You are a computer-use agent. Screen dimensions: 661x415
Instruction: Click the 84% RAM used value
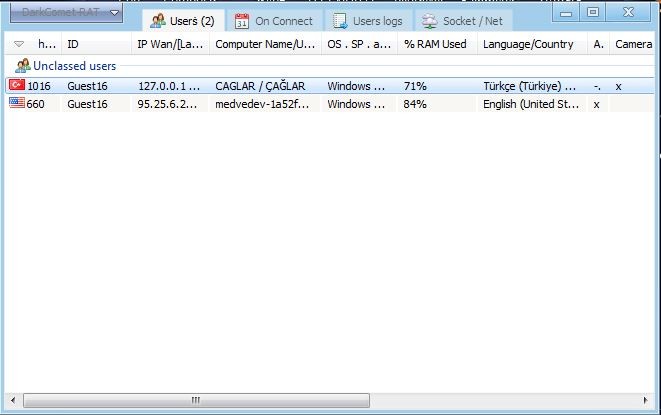click(x=415, y=104)
